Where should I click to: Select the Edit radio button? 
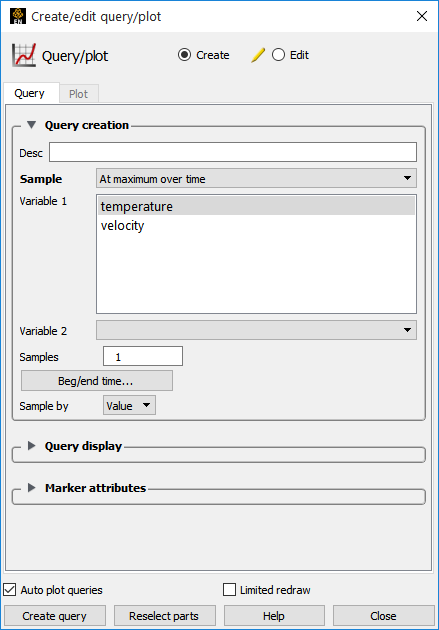click(278, 55)
